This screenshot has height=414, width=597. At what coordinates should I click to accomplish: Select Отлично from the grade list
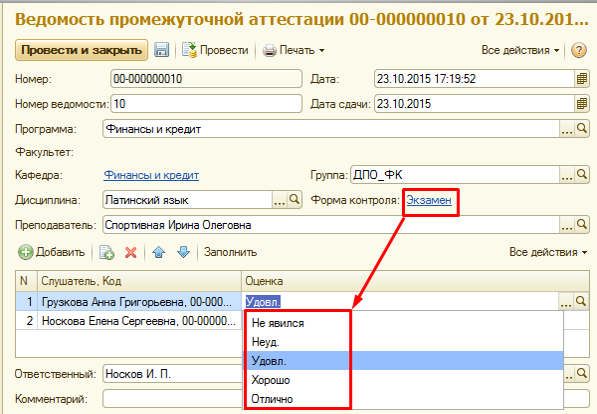[272, 399]
